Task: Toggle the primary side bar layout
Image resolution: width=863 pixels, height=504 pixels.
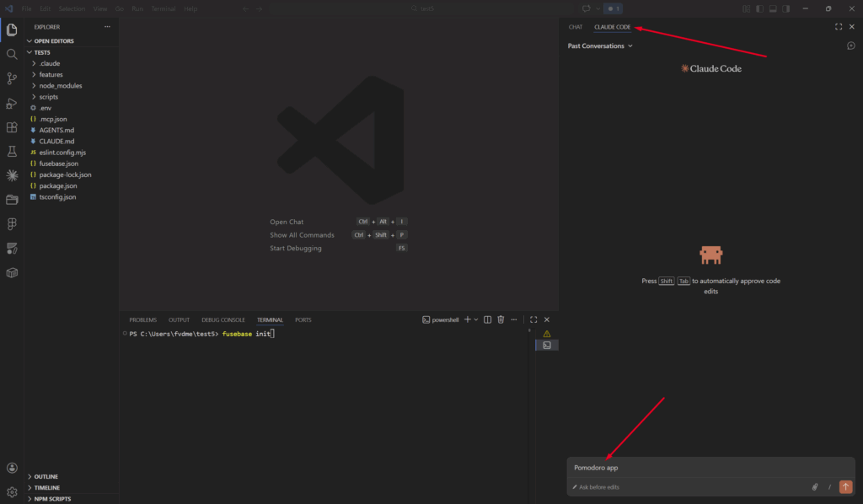Action: pos(759,8)
